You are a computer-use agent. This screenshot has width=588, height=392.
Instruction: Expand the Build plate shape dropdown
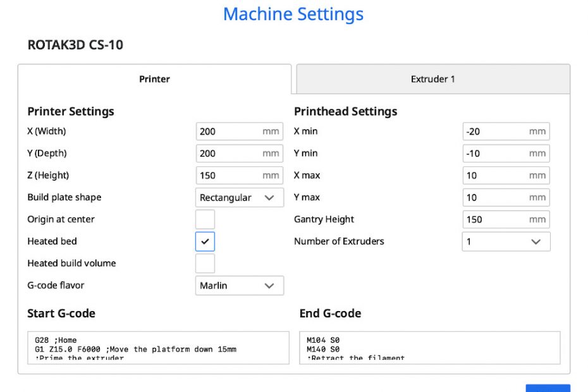coord(240,198)
